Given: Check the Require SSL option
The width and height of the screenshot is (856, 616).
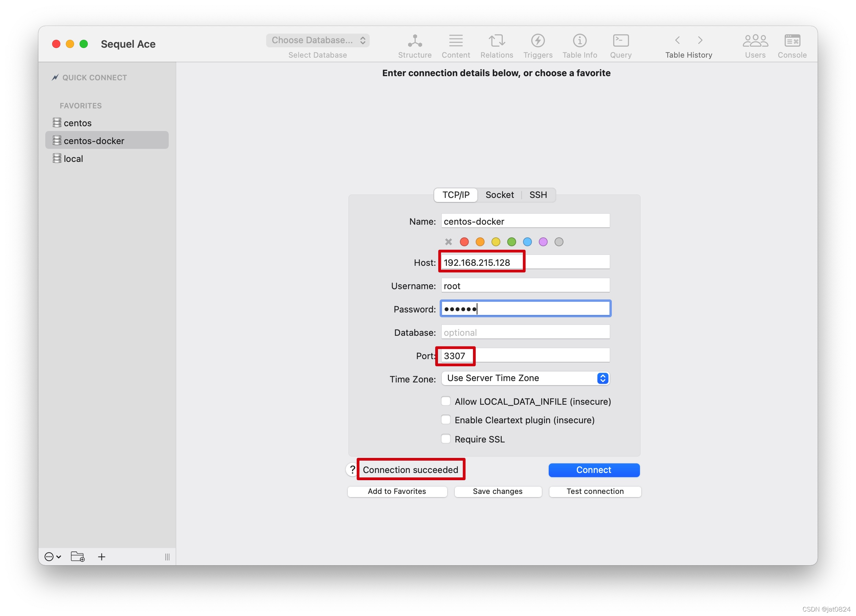Looking at the screenshot, I should (446, 439).
